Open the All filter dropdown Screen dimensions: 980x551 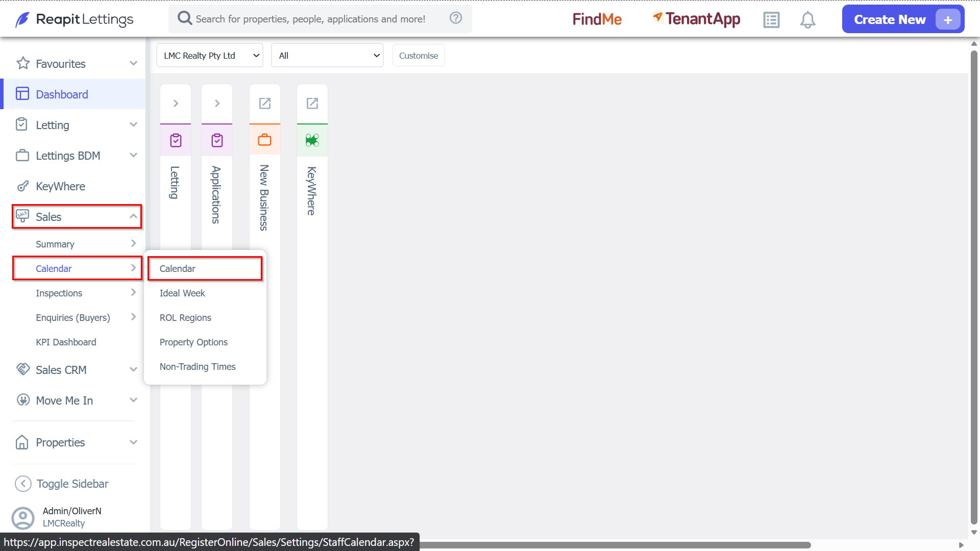coord(327,56)
